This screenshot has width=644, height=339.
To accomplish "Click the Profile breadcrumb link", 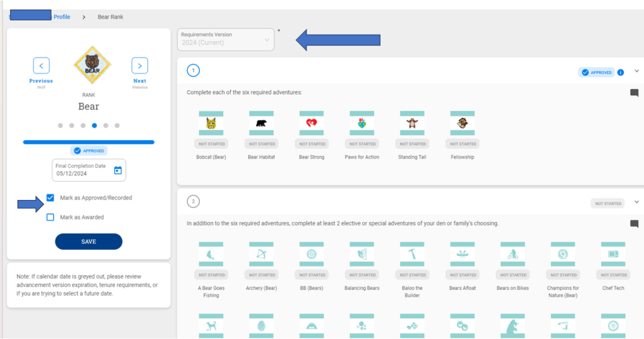I will 62,17.
